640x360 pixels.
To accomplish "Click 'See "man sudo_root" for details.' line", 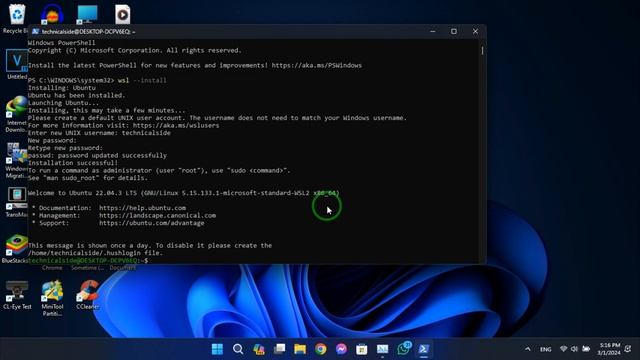I will pos(88,178).
